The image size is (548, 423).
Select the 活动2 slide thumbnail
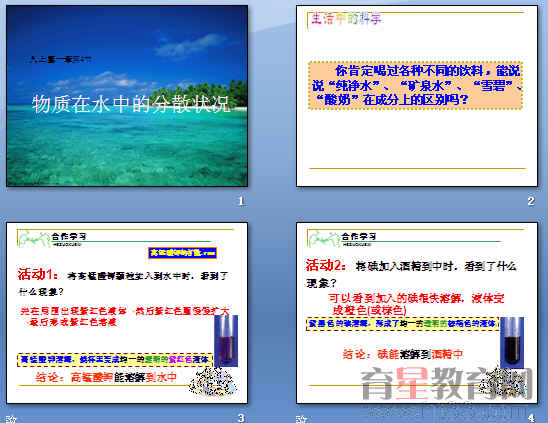point(417,313)
